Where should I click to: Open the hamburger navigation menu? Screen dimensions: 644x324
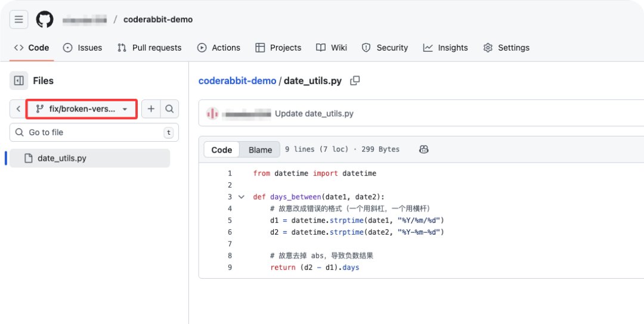click(x=19, y=19)
